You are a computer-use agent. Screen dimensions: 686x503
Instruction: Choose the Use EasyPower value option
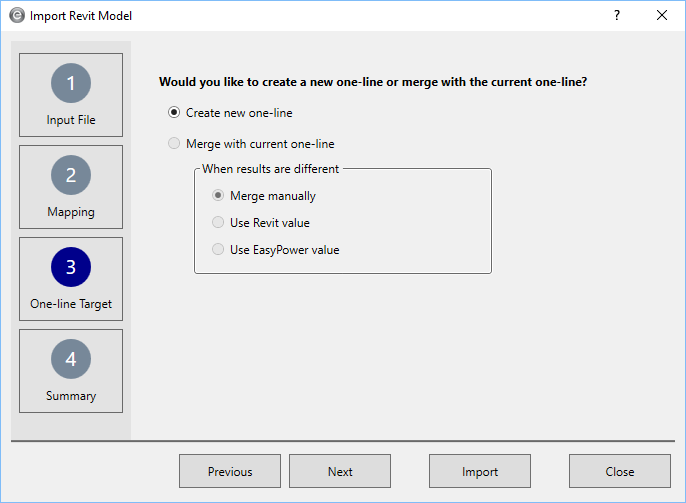point(218,250)
